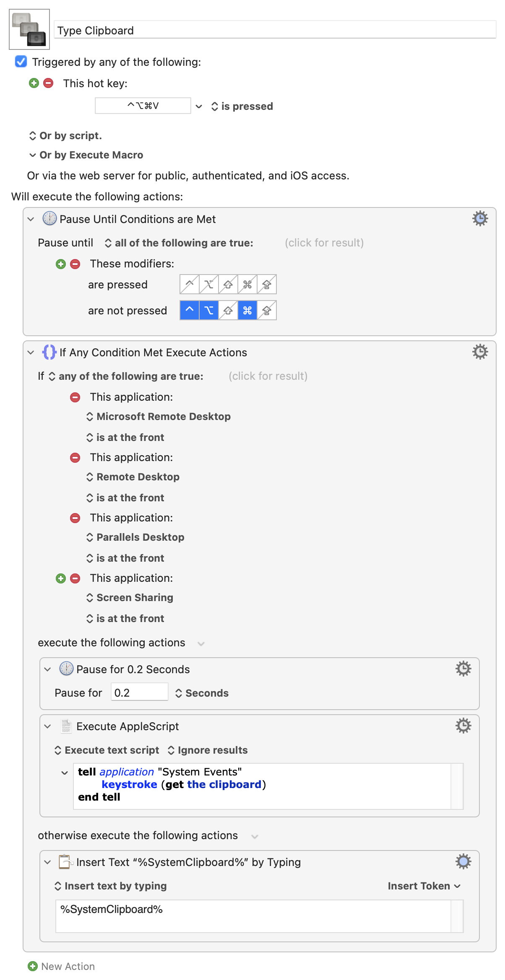Open the Ignore results popup menu
505x980 pixels.
(x=208, y=750)
